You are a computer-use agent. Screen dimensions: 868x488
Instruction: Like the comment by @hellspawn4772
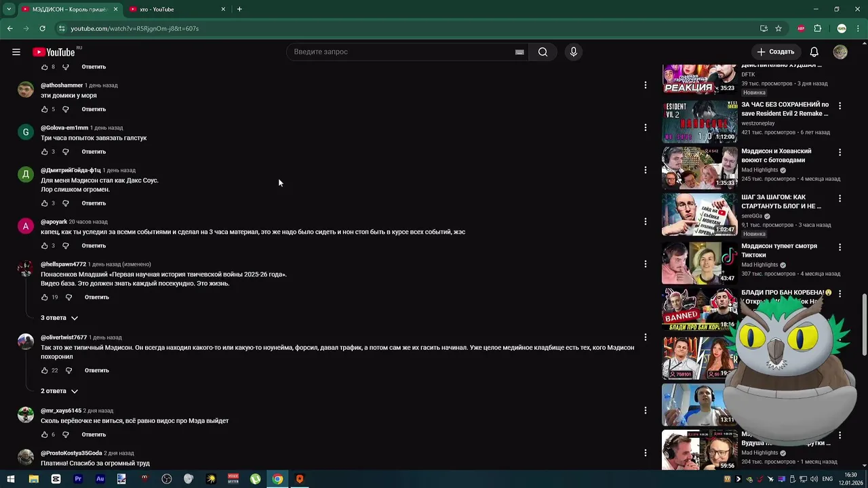(45, 298)
